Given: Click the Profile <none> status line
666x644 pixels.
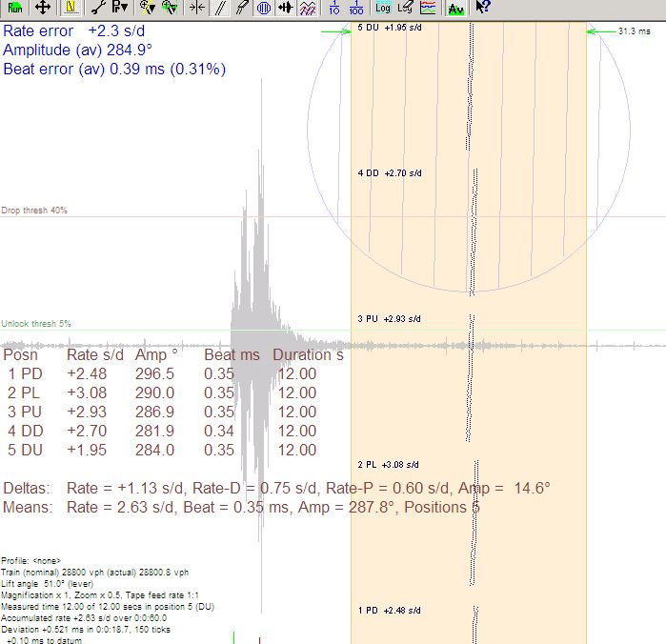Looking at the screenshot, I should [31, 561].
